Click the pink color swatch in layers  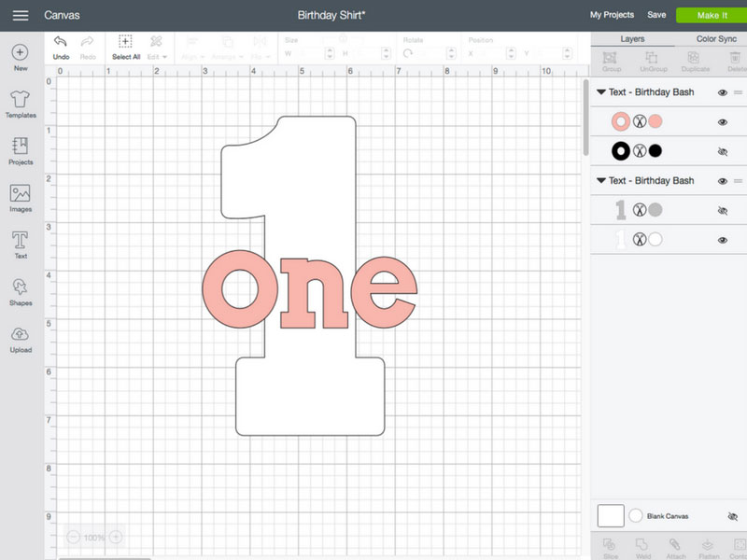[655, 121]
